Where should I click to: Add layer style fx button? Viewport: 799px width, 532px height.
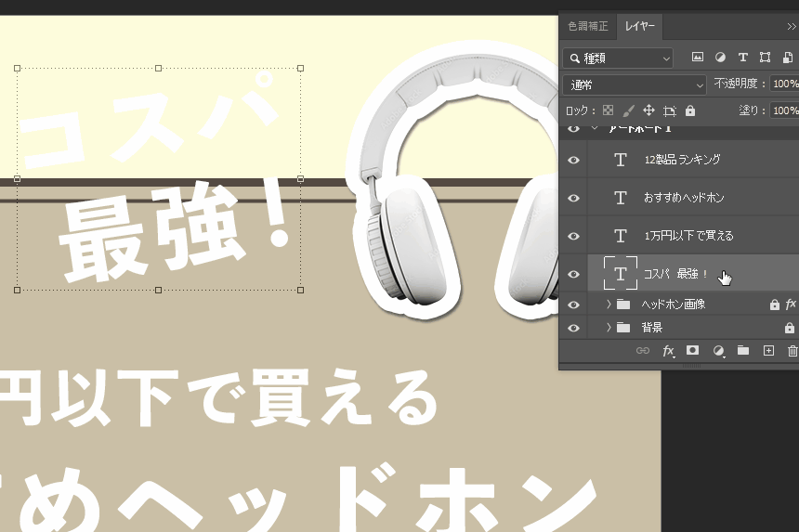coord(668,351)
